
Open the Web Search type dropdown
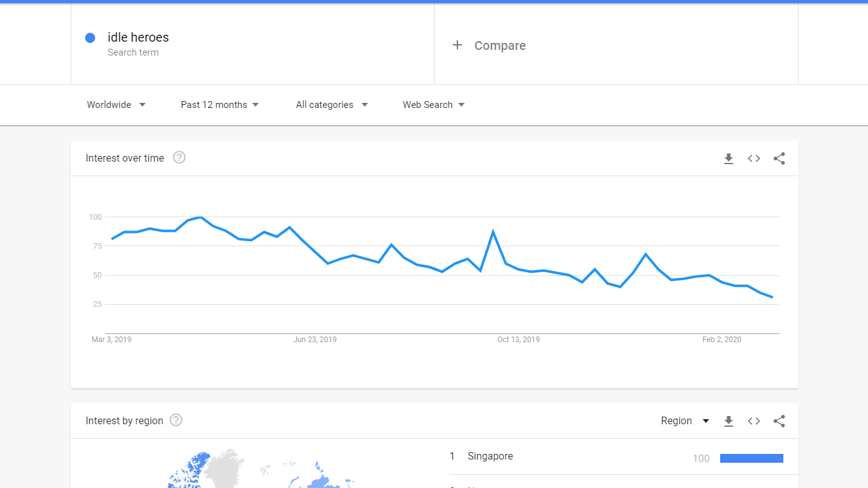433,105
